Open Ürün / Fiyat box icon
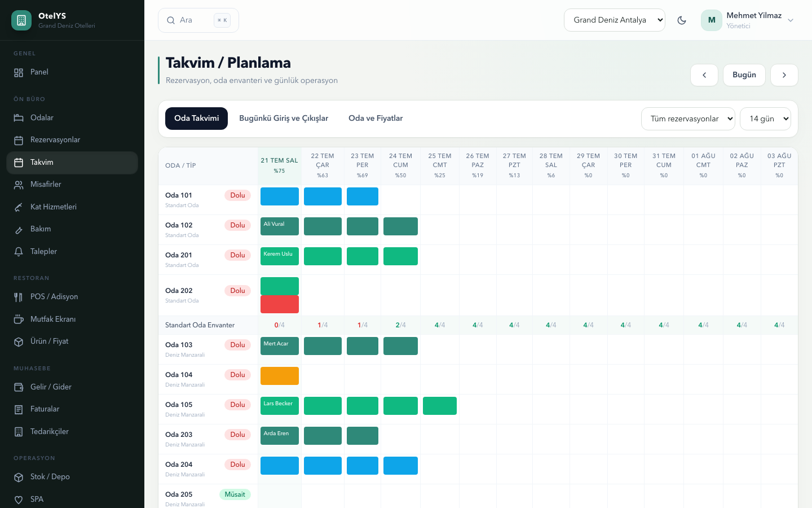 pos(19,341)
